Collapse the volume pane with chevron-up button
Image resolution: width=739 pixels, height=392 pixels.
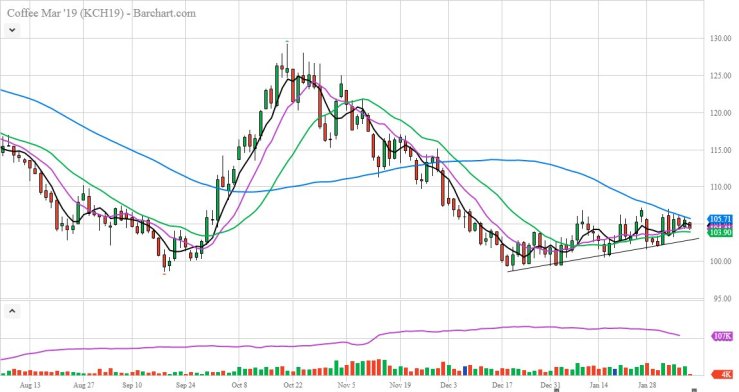pos(12,311)
